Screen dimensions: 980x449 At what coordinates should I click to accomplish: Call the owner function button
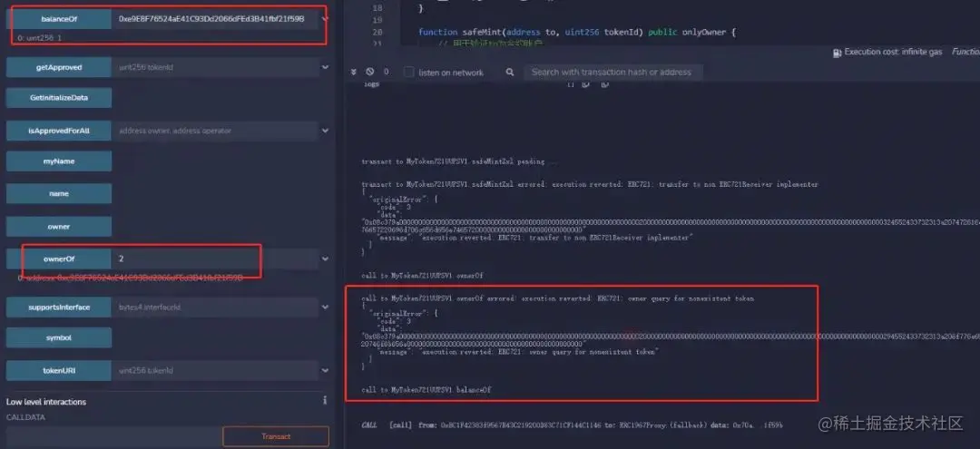(x=59, y=227)
